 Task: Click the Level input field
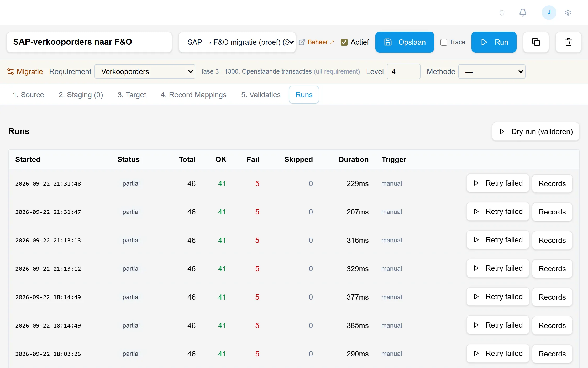coord(403,71)
